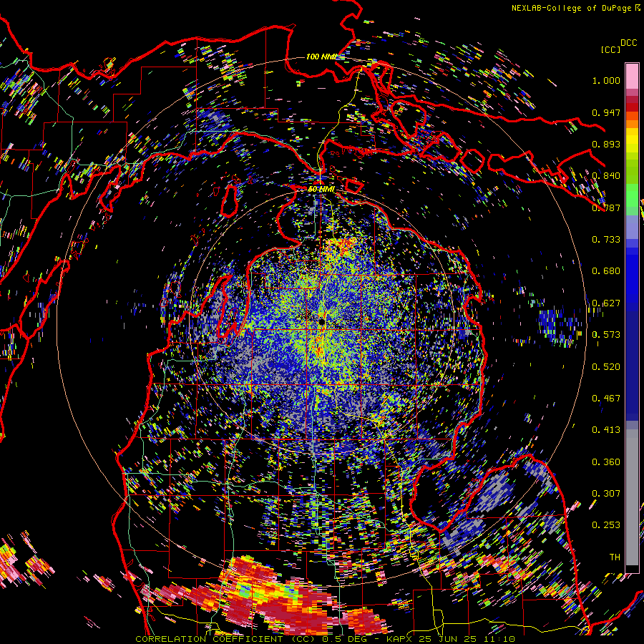644x644 pixels.
Task: Select the 0.360 legend value
Action: pos(606,462)
